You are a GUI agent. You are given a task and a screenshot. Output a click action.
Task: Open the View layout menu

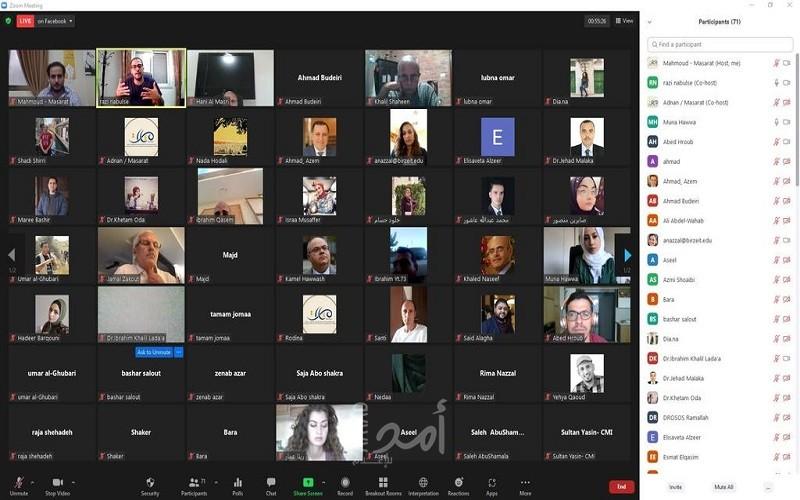[x=624, y=21]
